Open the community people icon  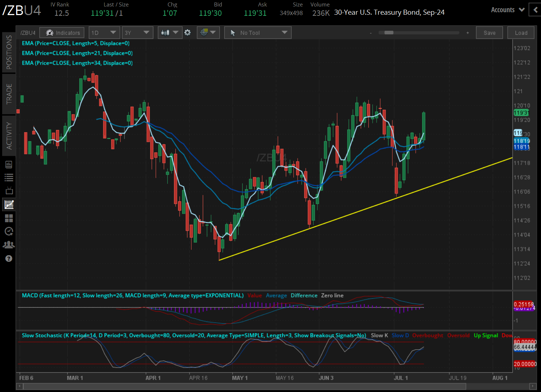(9, 245)
